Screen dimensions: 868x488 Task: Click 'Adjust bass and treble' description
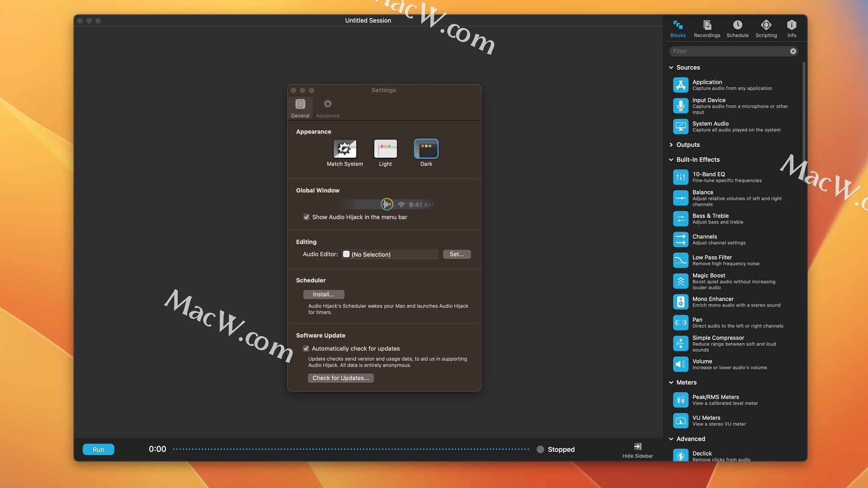(x=717, y=222)
